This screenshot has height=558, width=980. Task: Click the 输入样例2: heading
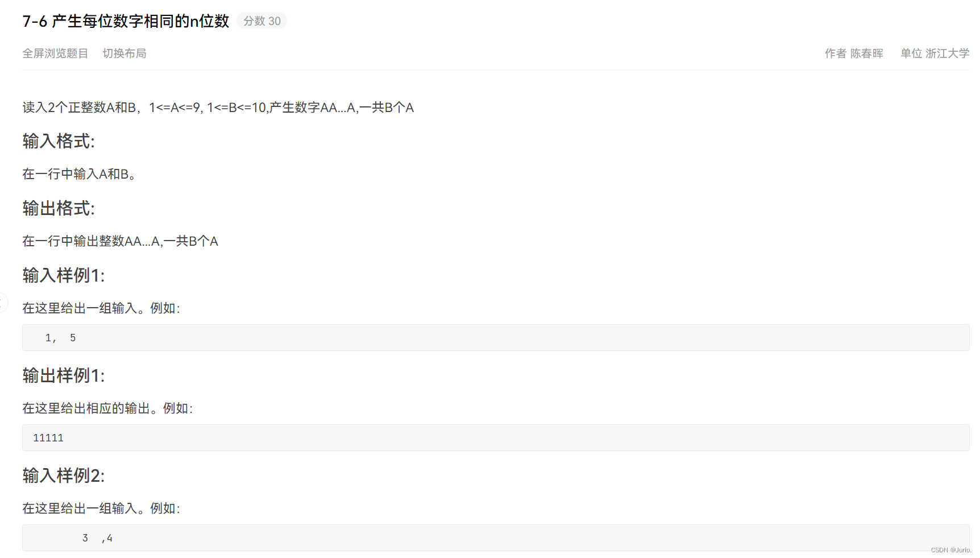click(64, 476)
